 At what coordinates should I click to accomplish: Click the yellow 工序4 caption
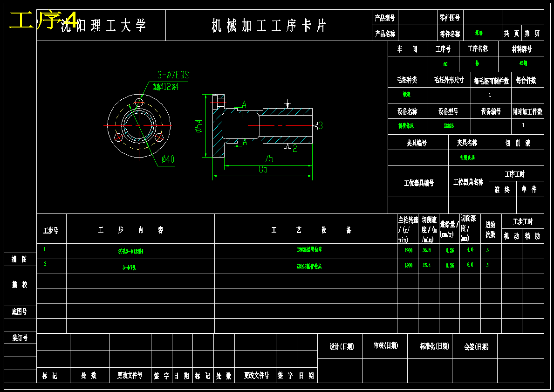[44, 20]
